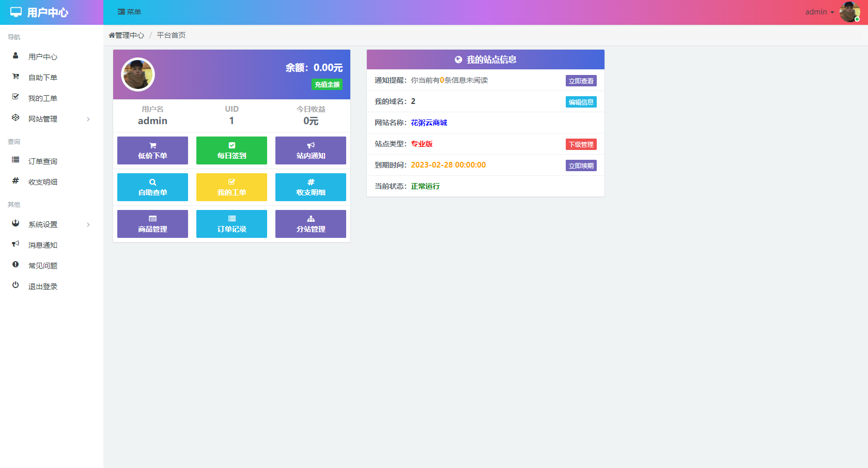Click the sitemap icon on 分站管理 tile
This screenshot has width=868, height=468.
[x=311, y=219]
